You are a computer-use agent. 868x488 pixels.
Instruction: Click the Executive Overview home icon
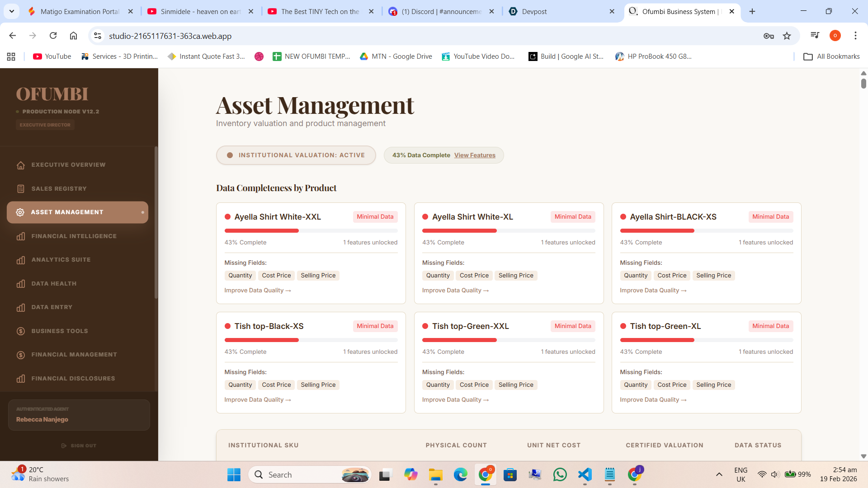(21, 165)
